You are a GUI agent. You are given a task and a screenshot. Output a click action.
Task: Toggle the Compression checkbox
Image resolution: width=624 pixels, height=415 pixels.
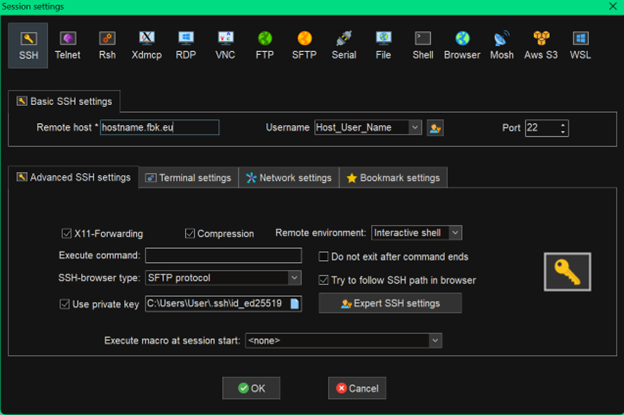tap(190, 233)
